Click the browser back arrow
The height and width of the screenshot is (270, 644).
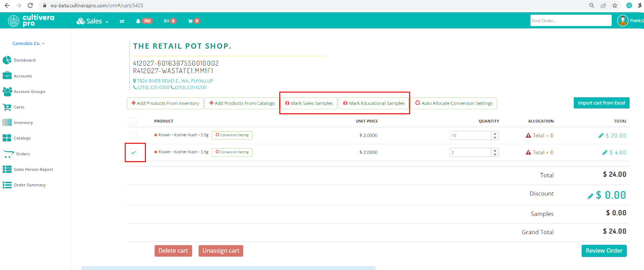point(7,5)
